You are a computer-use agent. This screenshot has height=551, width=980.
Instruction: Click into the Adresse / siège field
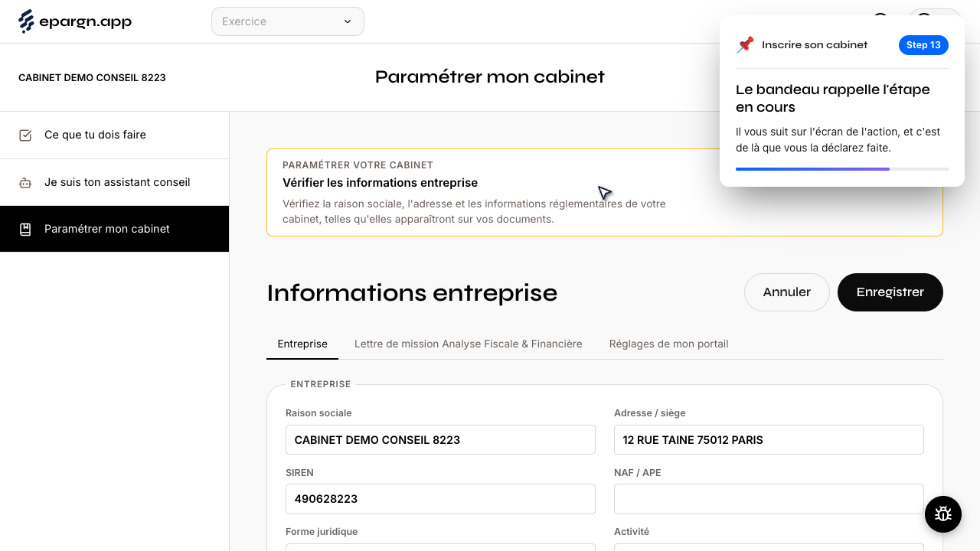pos(769,440)
